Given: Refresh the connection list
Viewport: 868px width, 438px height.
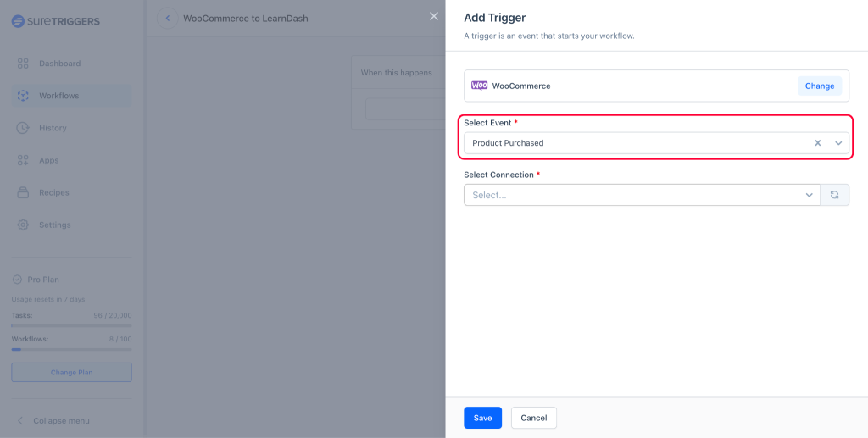Looking at the screenshot, I should 834,195.
